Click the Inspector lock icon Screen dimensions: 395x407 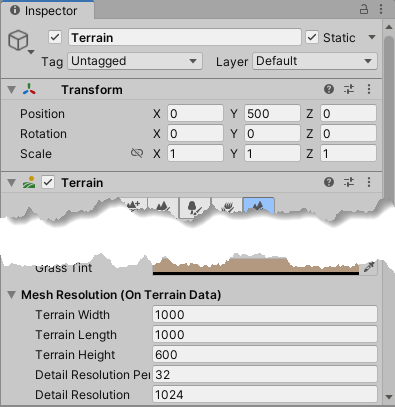(364, 9)
